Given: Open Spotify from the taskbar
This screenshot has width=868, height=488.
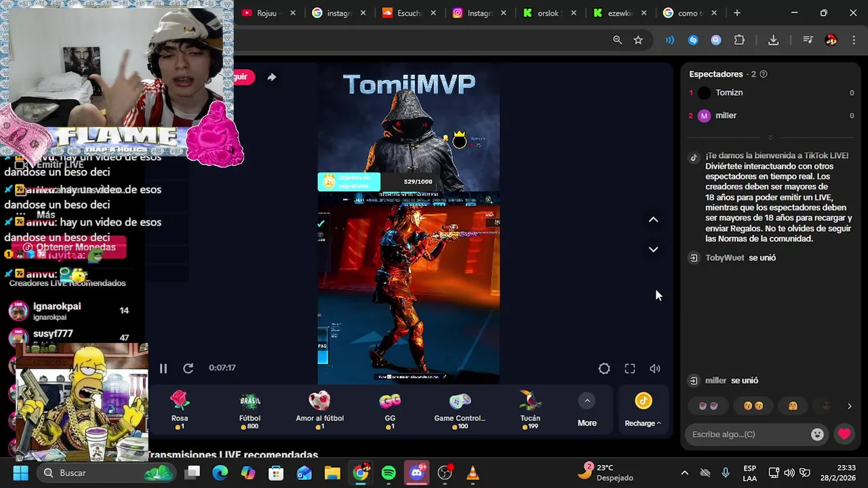Looking at the screenshot, I should click(x=389, y=473).
